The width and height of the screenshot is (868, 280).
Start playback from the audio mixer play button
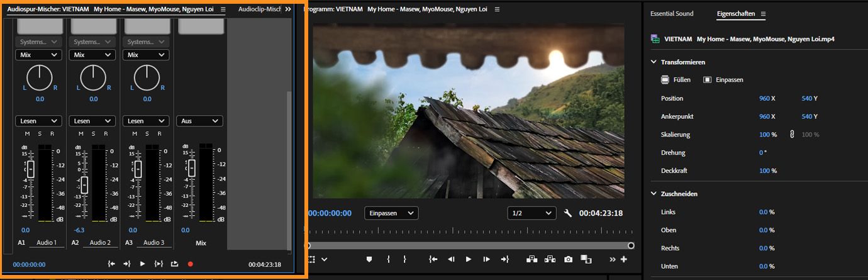point(142,264)
